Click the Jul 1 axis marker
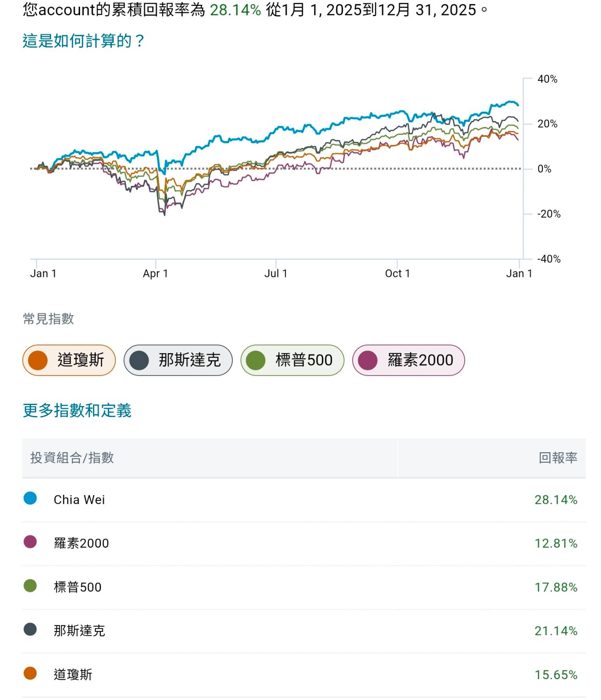 (x=276, y=273)
